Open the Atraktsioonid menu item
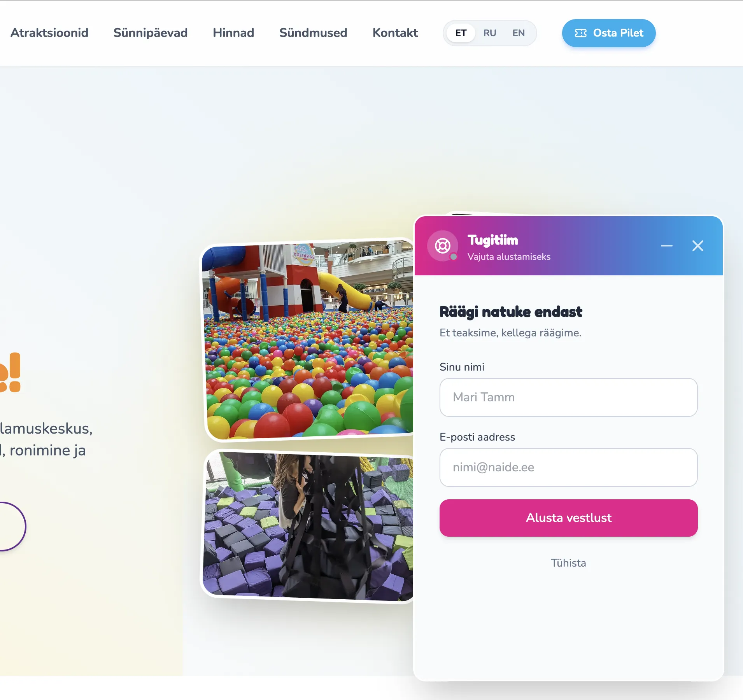743x700 pixels. pos(49,33)
